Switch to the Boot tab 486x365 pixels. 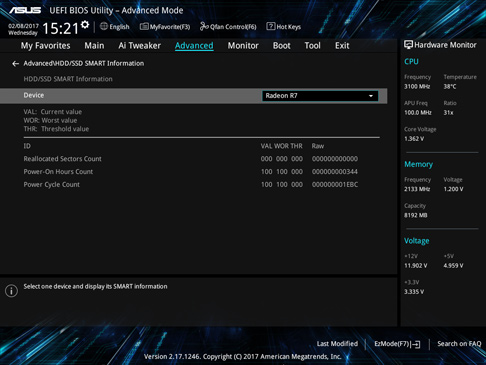(x=282, y=46)
